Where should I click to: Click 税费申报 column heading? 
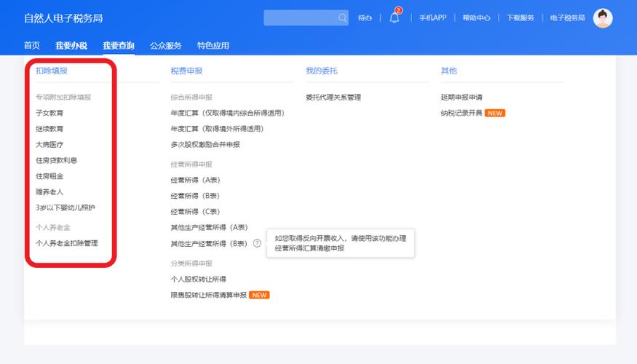[x=186, y=71]
